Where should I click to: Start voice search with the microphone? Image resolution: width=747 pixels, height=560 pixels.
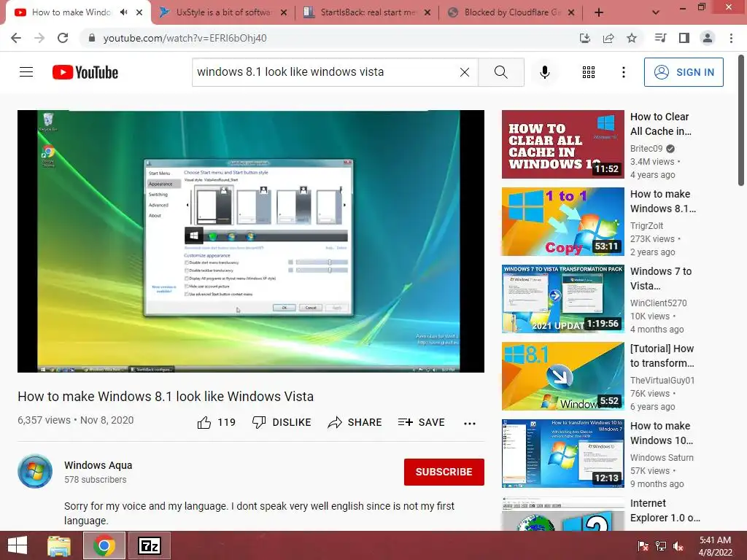pyautogui.click(x=545, y=72)
